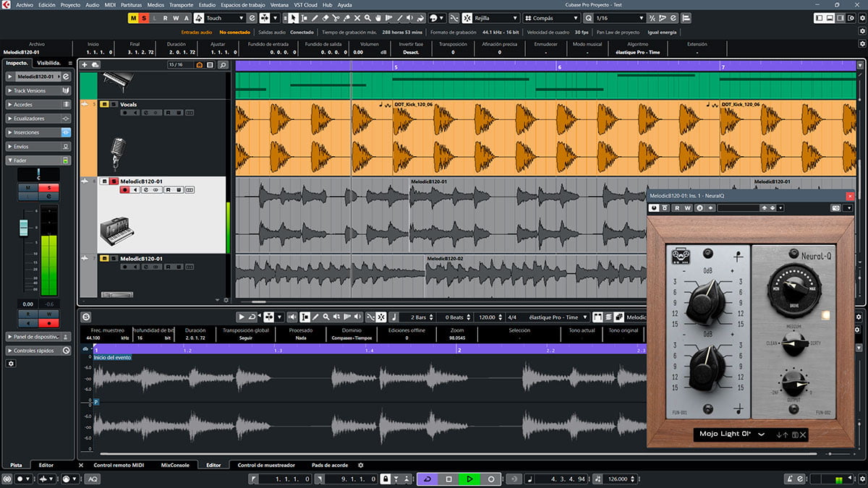Switch to the MixConsole lower zone tab
The width and height of the screenshot is (868, 488).
tap(175, 465)
